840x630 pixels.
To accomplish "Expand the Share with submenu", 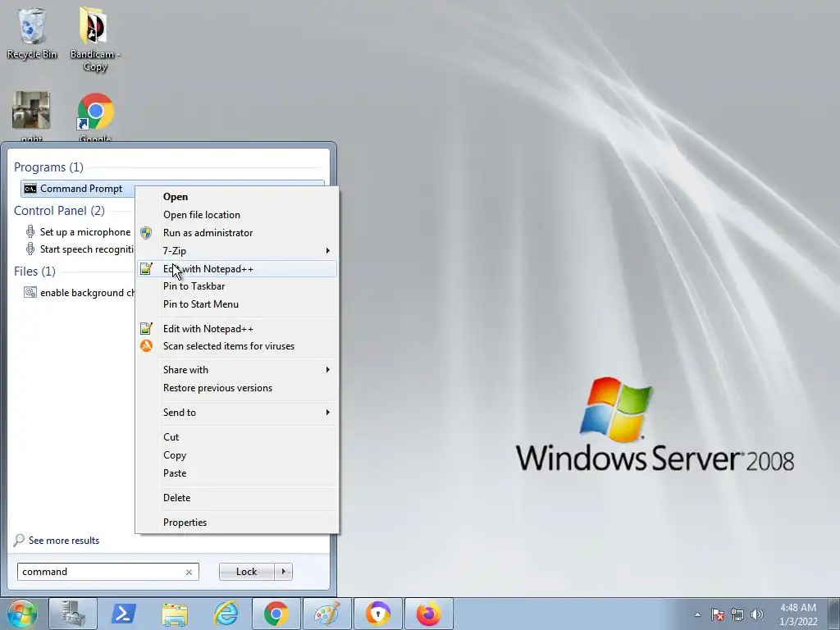I will pyautogui.click(x=237, y=370).
